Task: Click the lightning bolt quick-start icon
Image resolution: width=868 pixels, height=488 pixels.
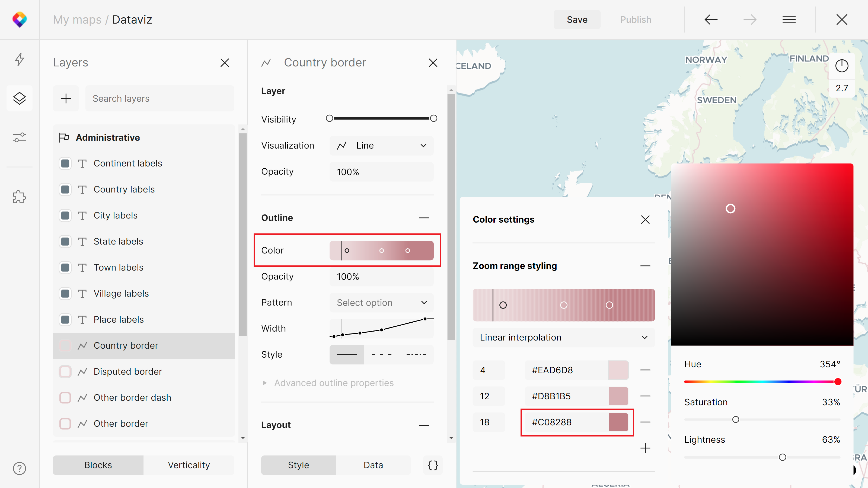Action: tap(19, 59)
